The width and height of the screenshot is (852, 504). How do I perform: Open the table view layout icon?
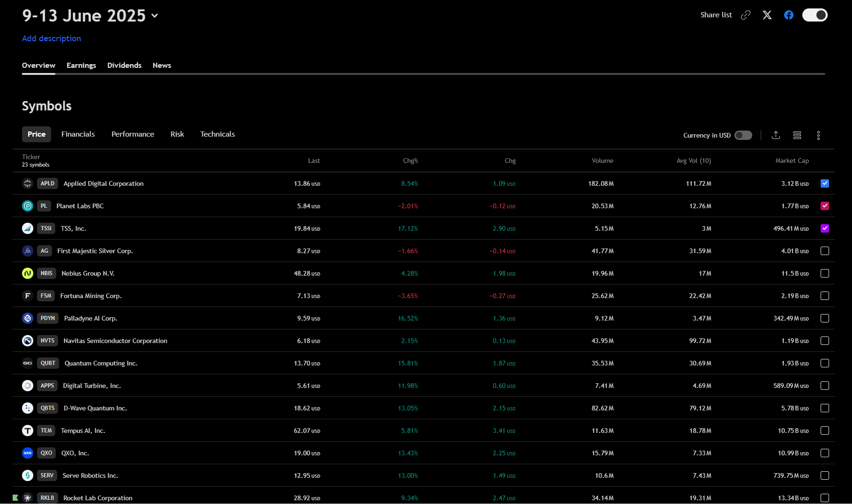(797, 135)
